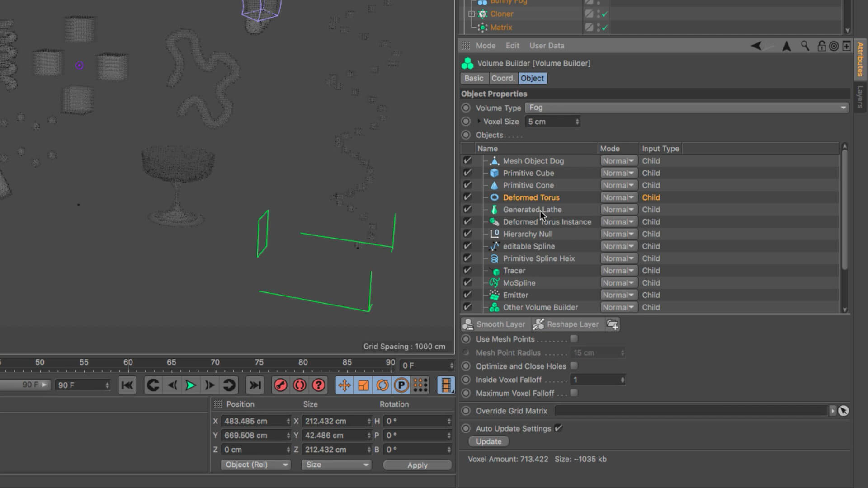
Task: Open the Object (Rel) coordinate dropdown
Action: [x=255, y=465]
